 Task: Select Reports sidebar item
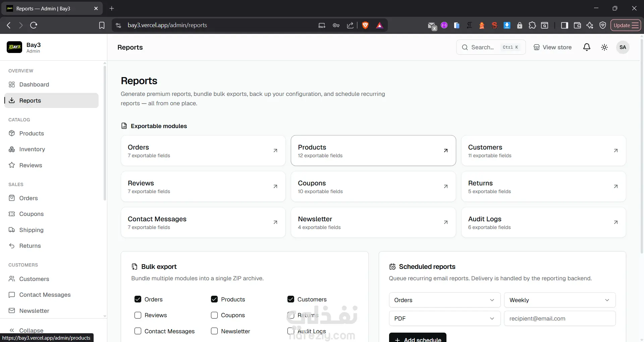(x=51, y=101)
